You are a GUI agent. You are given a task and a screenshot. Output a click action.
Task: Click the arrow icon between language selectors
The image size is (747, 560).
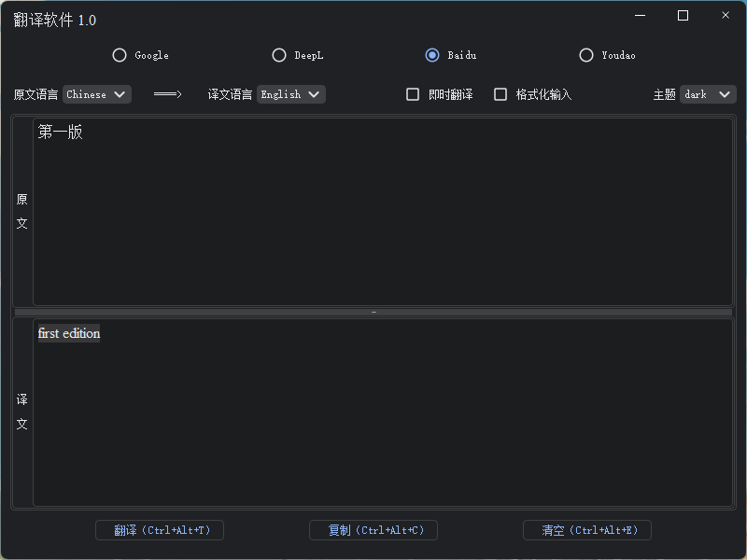tap(167, 93)
